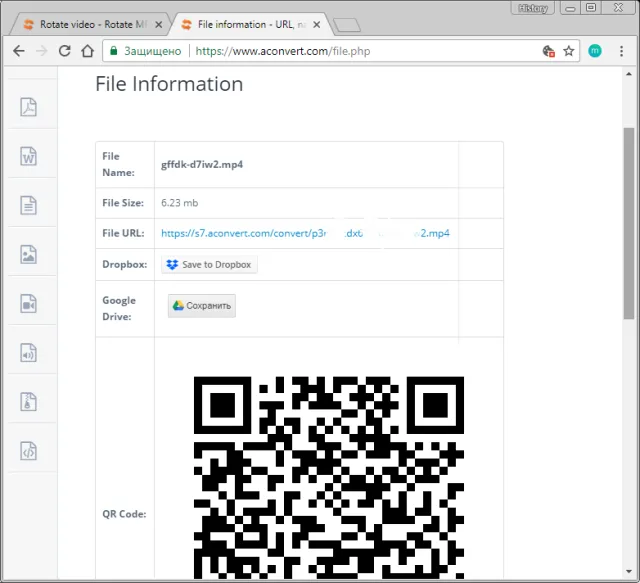The height and width of the screenshot is (583, 640).
Task: Switch to the Rotate video tab
Action: click(88, 24)
